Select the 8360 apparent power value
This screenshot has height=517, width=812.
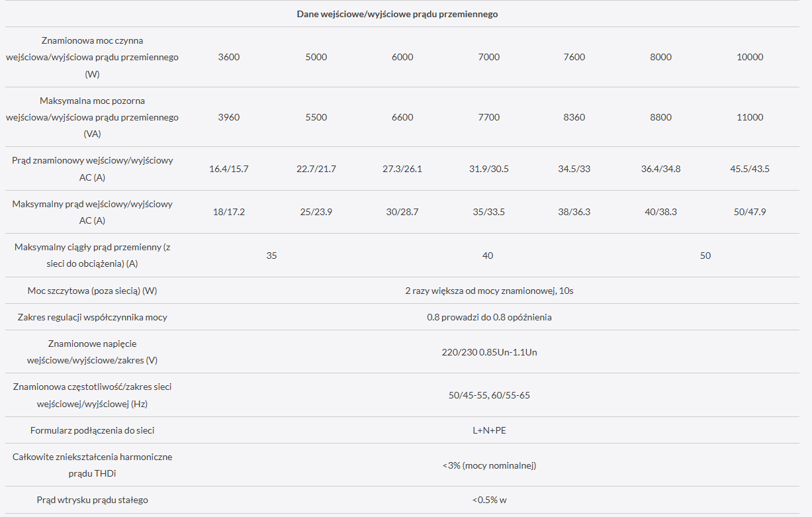pos(574,117)
